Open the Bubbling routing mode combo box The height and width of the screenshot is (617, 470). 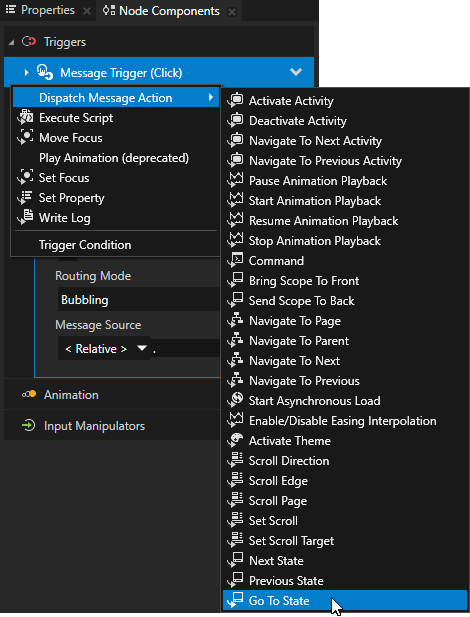tap(139, 300)
